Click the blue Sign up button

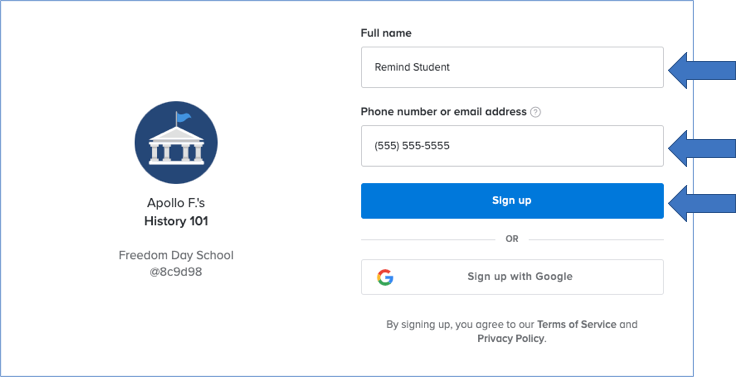coord(512,201)
